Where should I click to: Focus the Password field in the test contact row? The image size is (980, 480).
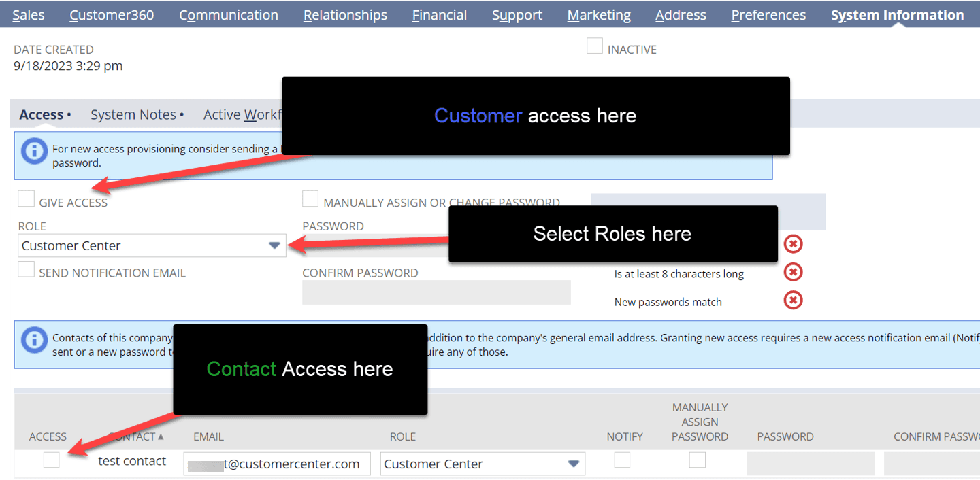(811, 464)
